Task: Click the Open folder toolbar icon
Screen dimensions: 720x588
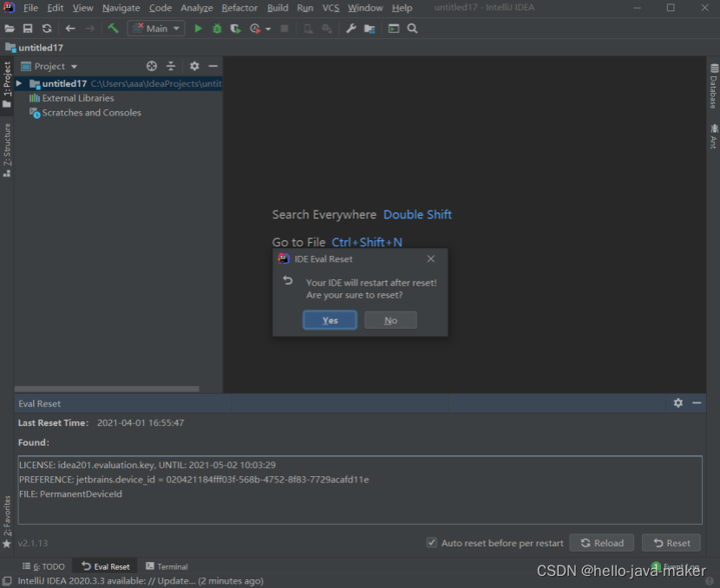Action: [x=10, y=29]
